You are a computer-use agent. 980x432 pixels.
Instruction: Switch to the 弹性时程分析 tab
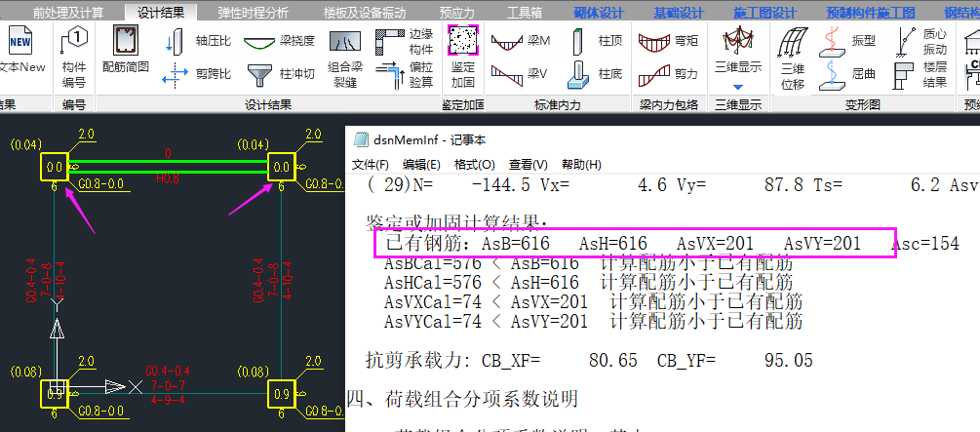254,13
